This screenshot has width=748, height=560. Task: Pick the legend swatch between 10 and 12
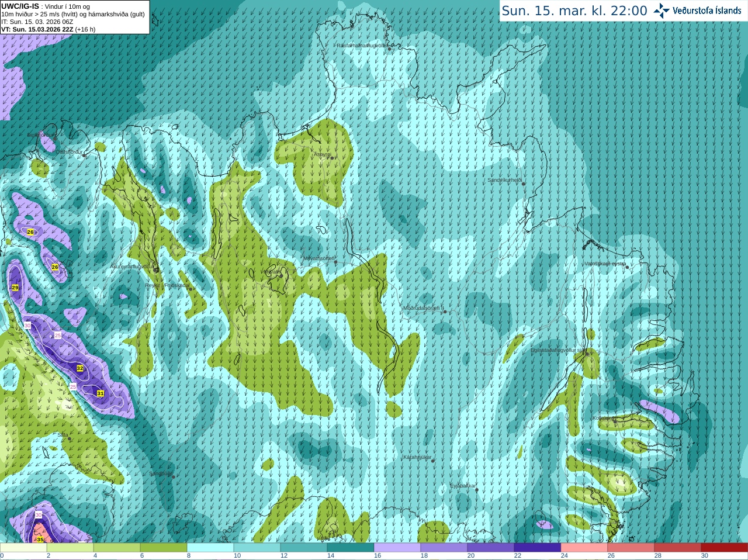257,548
